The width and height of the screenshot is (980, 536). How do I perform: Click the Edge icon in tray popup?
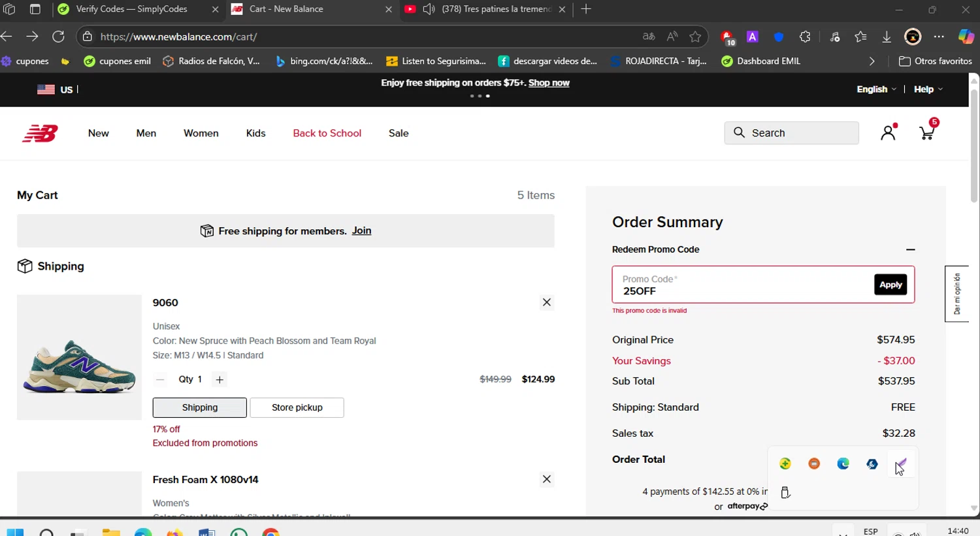[x=843, y=464]
